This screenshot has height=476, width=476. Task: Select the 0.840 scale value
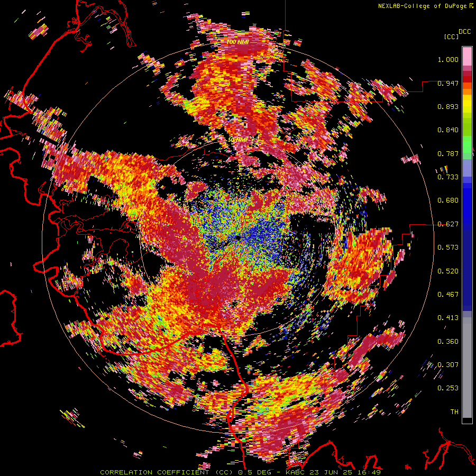point(448,130)
